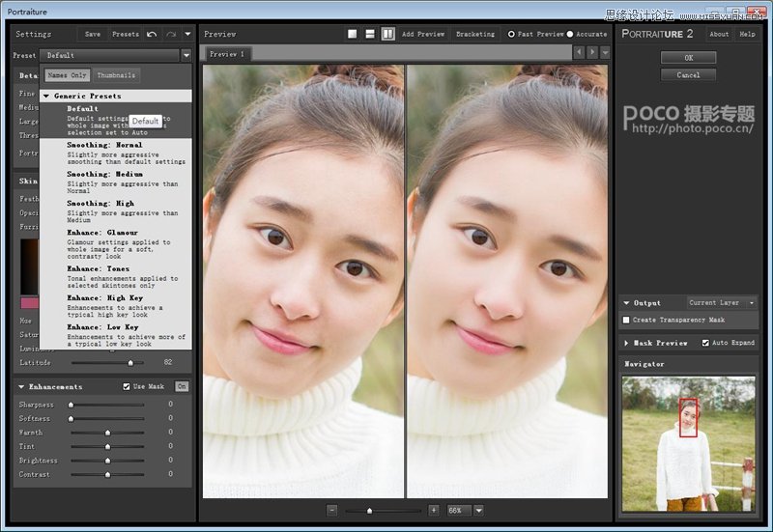Go to next preview tab arrow
Image resolution: width=773 pixels, height=532 pixels.
(x=592, y=52)
